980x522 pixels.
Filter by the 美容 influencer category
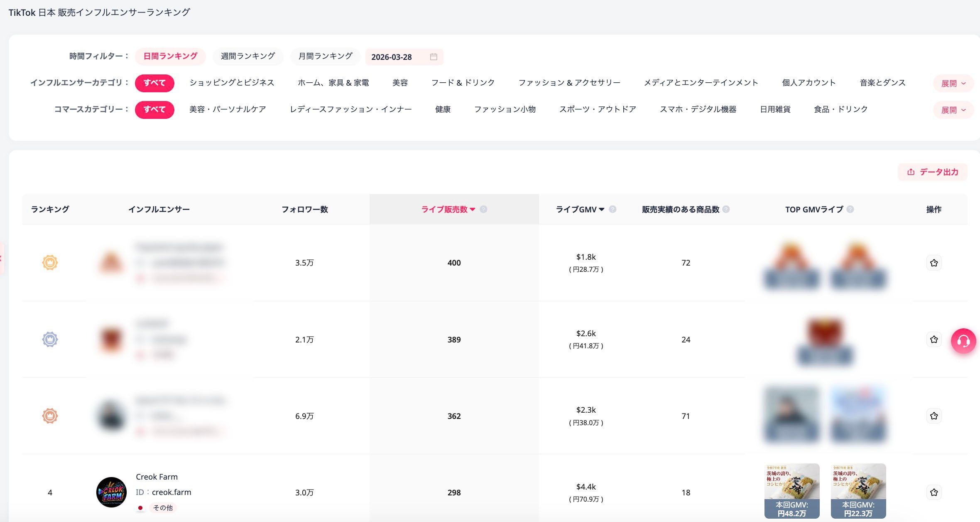point(400,83)
